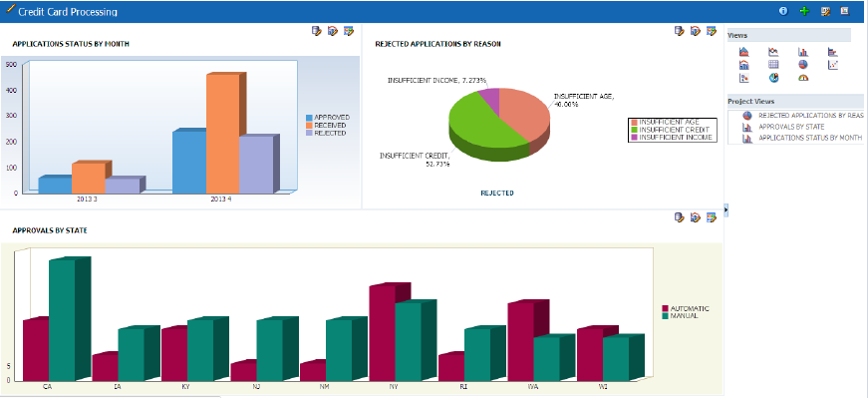This screenshot has height=398, width=868.
Task: Click the pencil icon beside Credit Card Processing
Action: (x=11, y=9)
